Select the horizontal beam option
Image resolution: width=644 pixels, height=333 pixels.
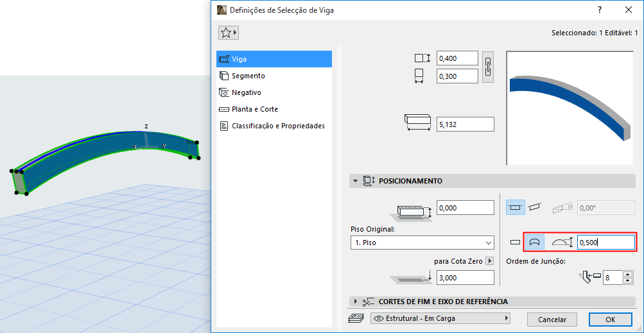click(516, 207)
